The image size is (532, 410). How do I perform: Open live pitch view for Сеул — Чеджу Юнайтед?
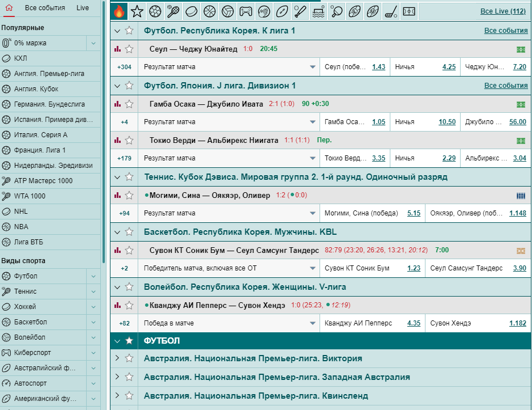(521, 49)
